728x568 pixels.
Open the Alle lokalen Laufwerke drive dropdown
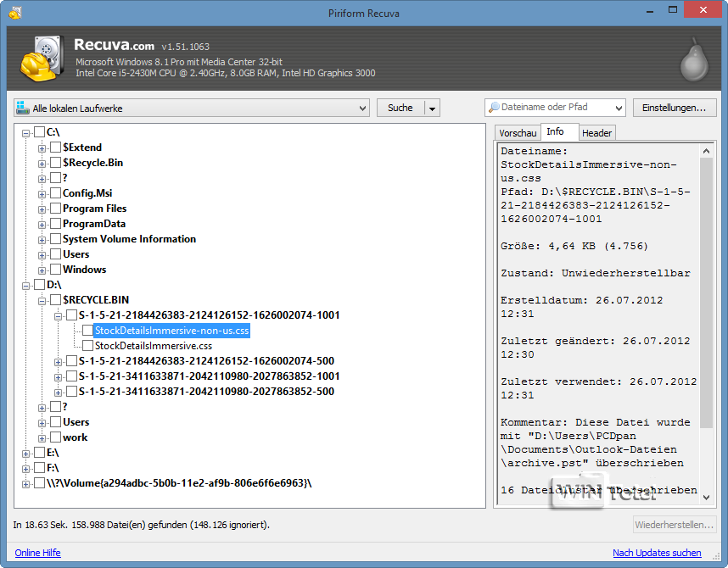(362, 108)
